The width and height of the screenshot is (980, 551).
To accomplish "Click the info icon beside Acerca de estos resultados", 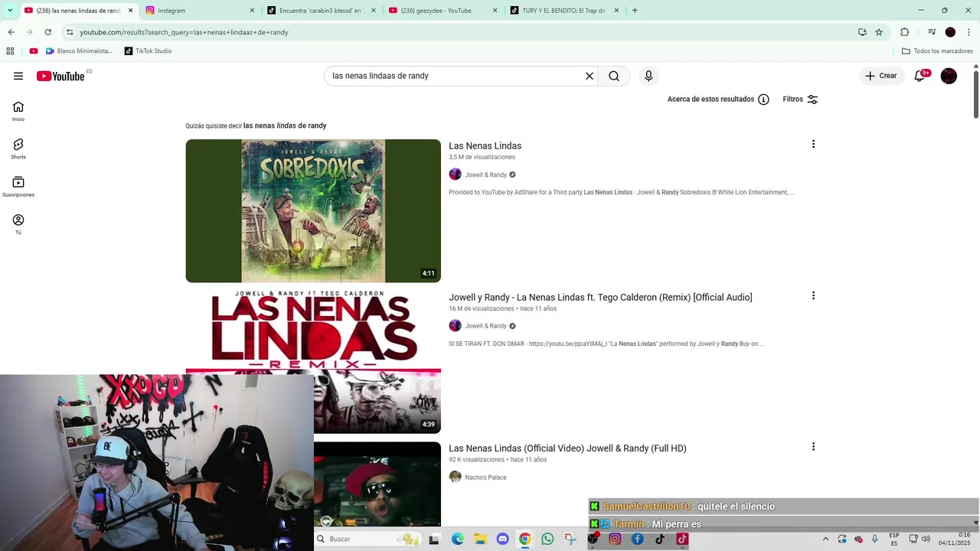I will point(763,99).
